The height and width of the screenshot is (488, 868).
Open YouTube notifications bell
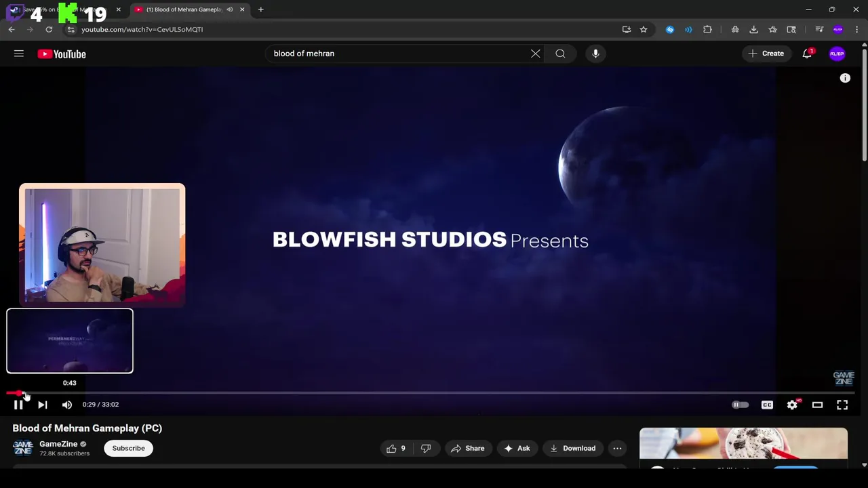click(807, 54)
